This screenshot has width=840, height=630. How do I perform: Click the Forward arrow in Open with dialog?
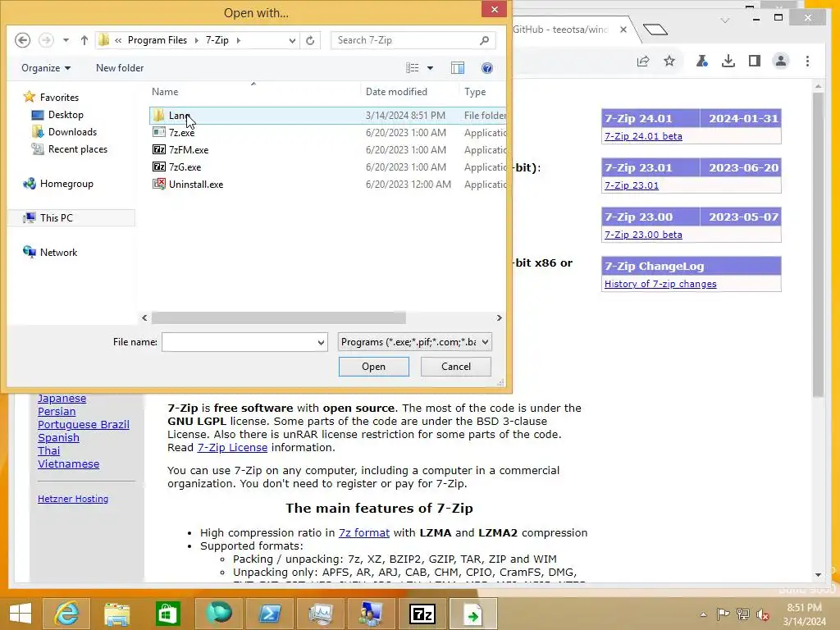click(46, 40)
